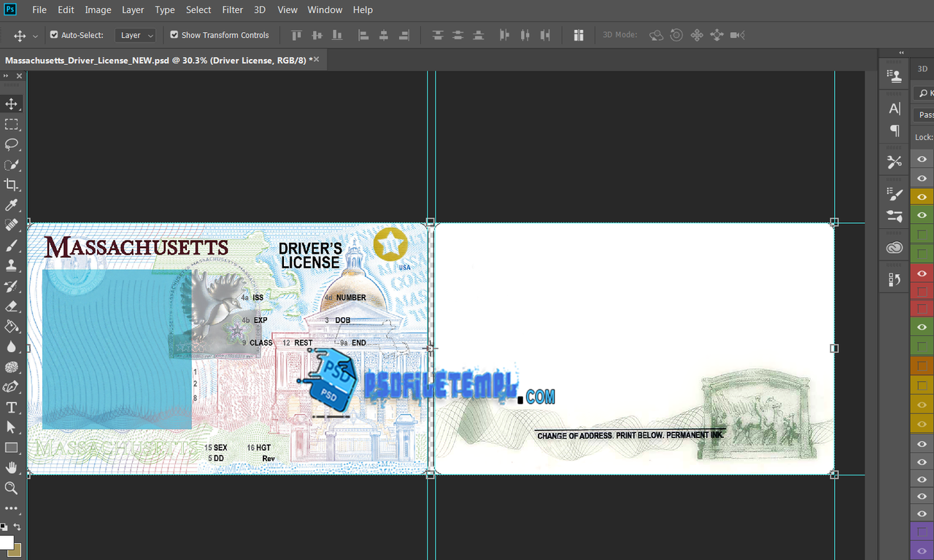The width and height of the screenshot is (934, 560).
Task: Select the Blur tool
Action: coord(12,346)
